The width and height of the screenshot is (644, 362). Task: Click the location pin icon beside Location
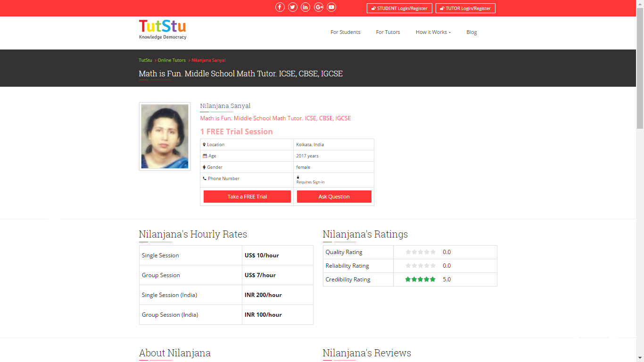204,144
